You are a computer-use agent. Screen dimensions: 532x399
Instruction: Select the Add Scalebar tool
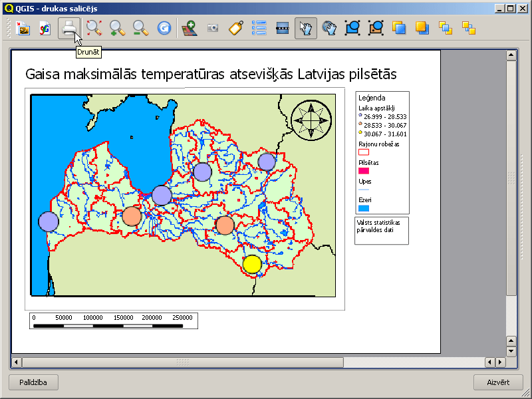[x=282, y=28]
